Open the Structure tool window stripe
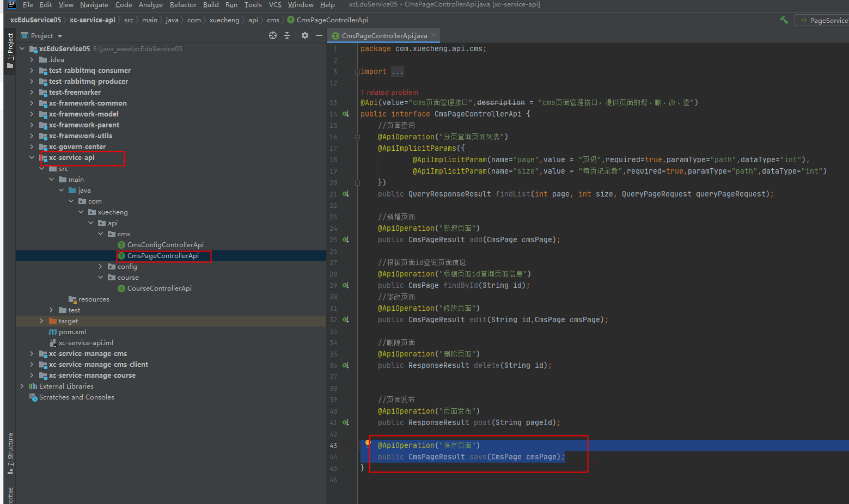The width and height of the screenshot is (849, 504). [10, 453]
